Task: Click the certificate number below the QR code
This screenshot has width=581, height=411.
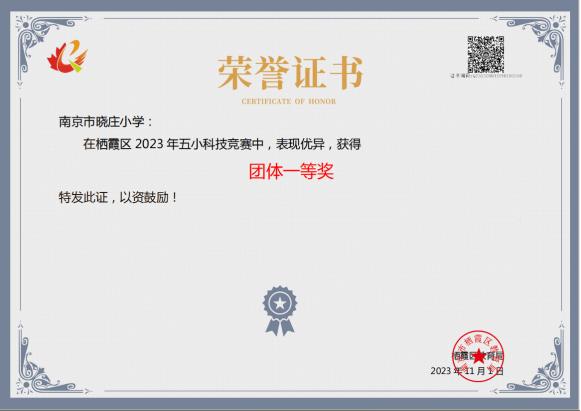Action: coord(486,76)
